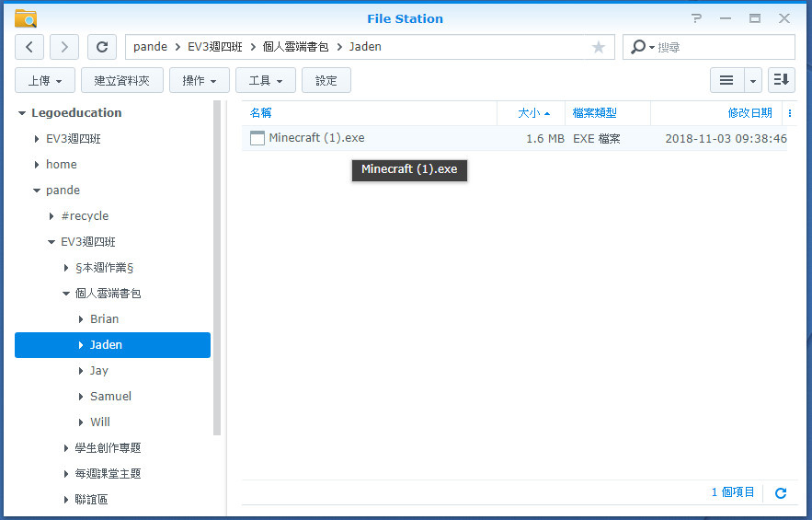812x520 pixels.
Task: Select the Samuel folder in the tree
Action: coord(110,396)
